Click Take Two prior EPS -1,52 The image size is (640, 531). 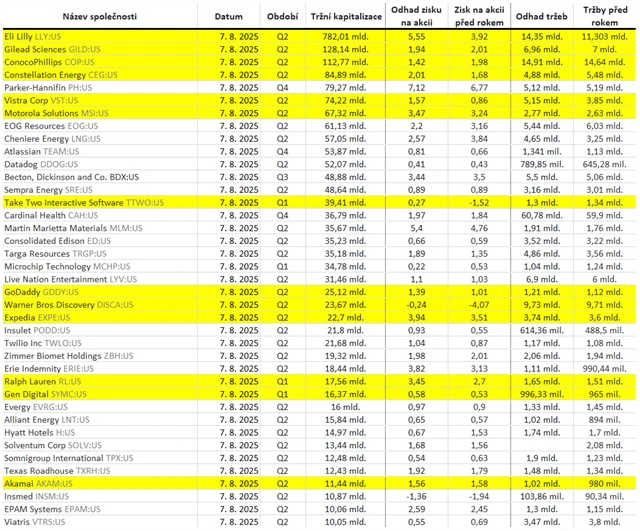[x=479, y=202]
